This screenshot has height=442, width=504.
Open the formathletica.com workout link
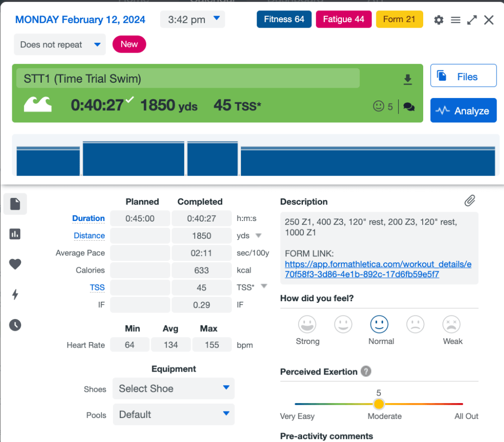pos(378,269)
